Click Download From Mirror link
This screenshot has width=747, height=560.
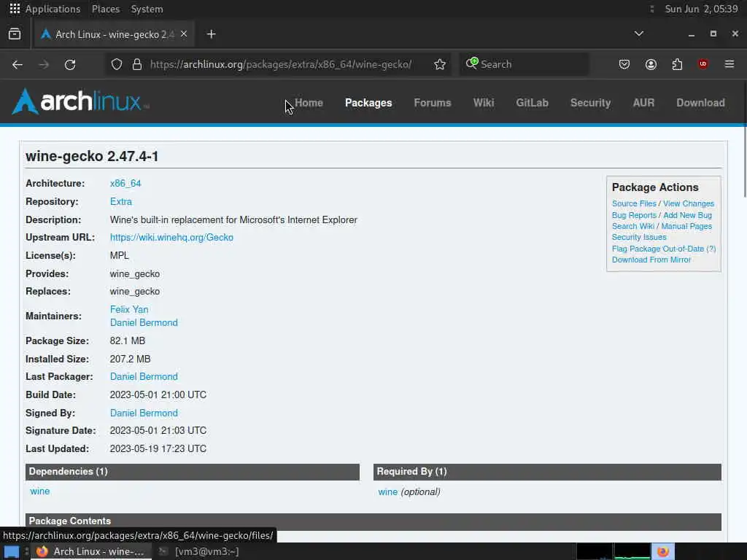651,260
